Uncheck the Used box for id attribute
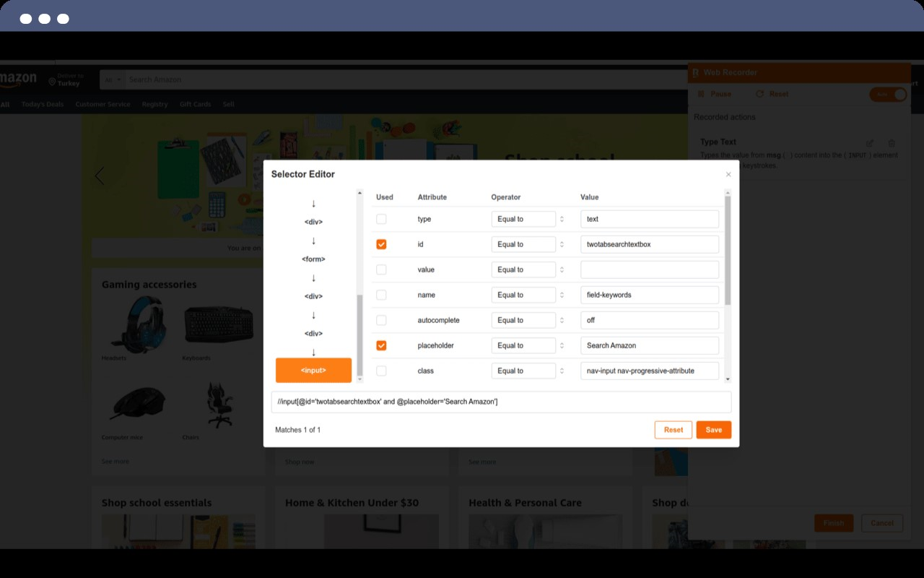The image size is (924, 578). 381,244
